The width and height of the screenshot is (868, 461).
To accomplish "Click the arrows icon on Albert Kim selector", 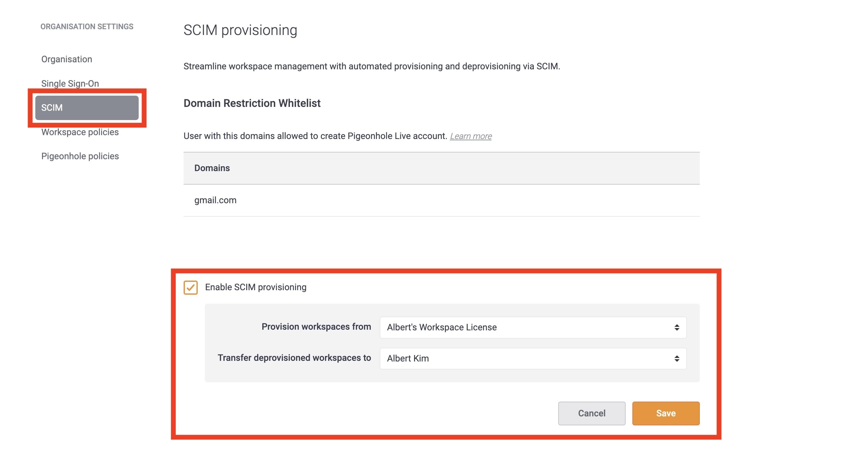I will [x=677, y=358].
